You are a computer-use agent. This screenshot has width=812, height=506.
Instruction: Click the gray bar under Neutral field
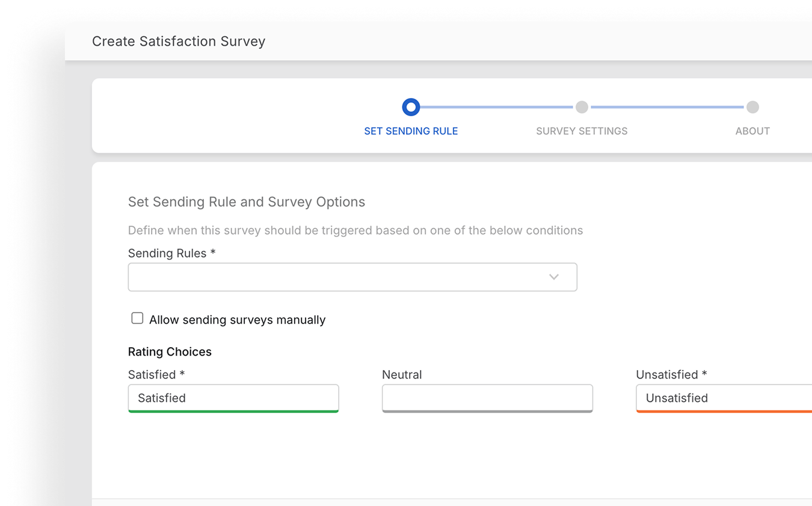[487, 412]
